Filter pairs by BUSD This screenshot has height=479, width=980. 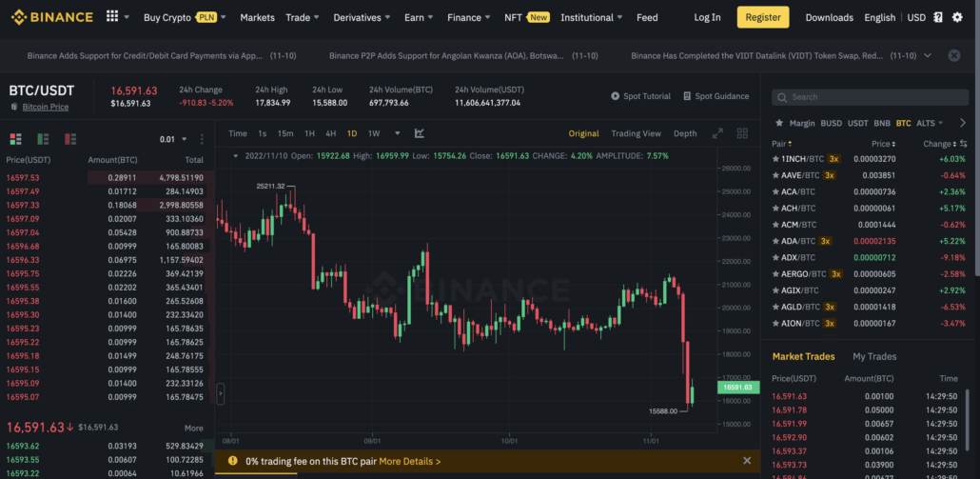(x=832, y=123)
